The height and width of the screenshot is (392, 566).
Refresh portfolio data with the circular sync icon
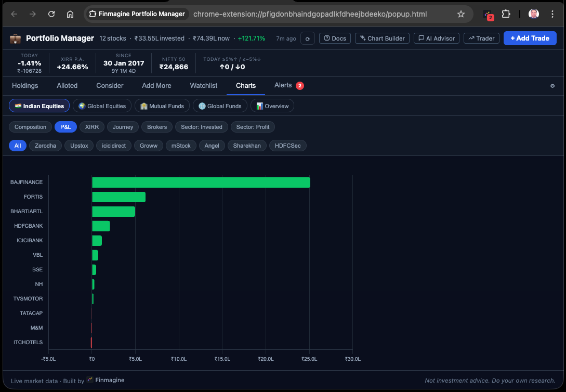307,38
